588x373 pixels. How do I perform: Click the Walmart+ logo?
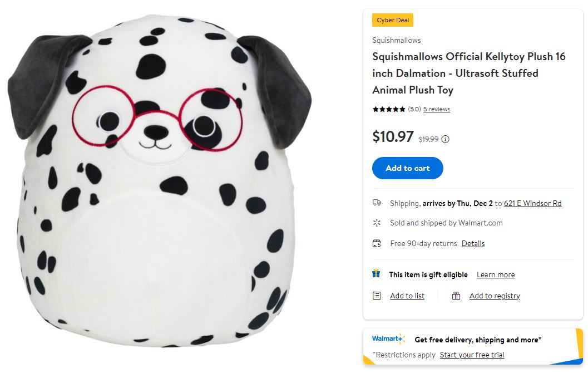[x=388, y=339]
